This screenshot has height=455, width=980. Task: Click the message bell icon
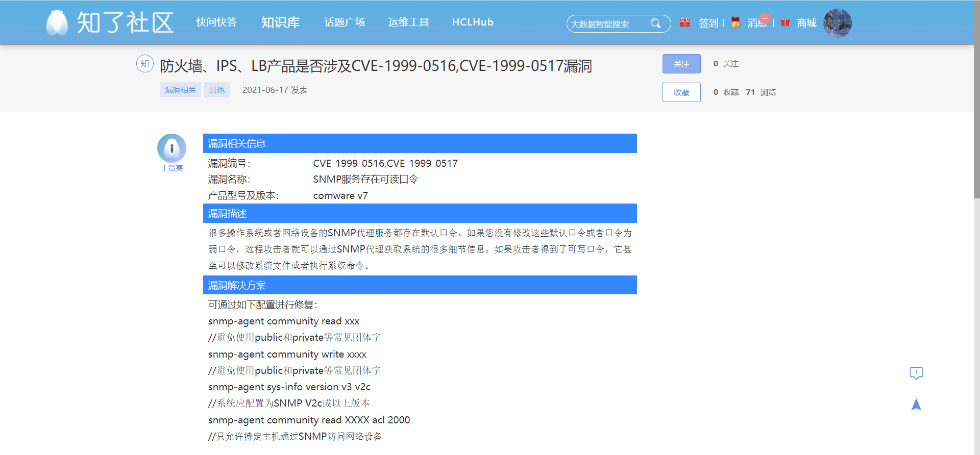[735, 22]
